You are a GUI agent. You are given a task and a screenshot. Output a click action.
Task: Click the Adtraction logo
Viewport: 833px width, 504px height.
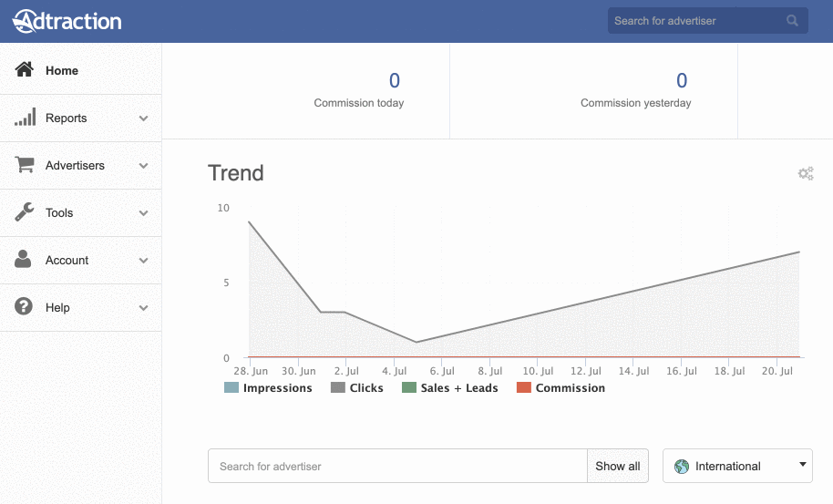[x=67, y=21]
